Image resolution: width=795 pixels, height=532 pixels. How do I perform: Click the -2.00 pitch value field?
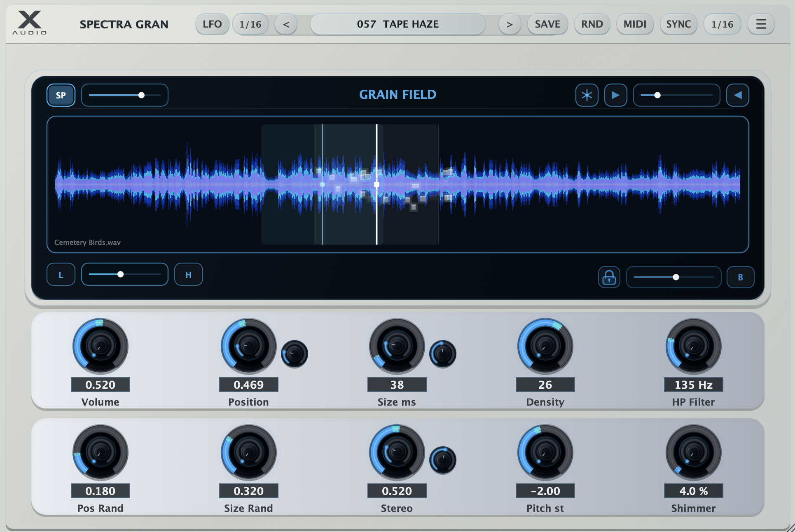point(545,491)
